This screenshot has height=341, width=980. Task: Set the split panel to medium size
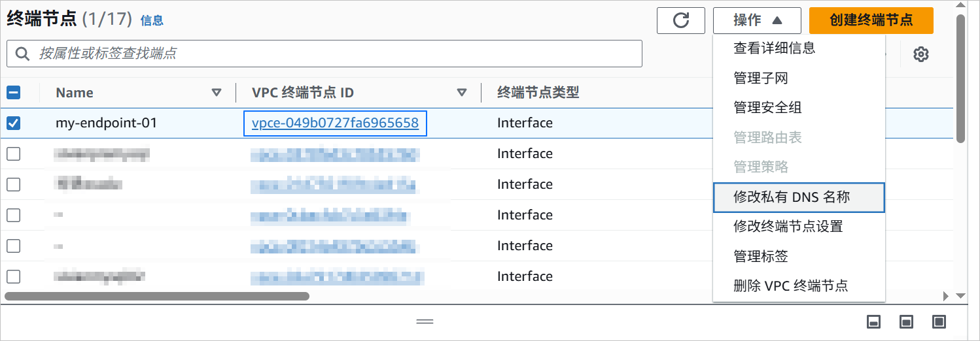click(907, 321)
